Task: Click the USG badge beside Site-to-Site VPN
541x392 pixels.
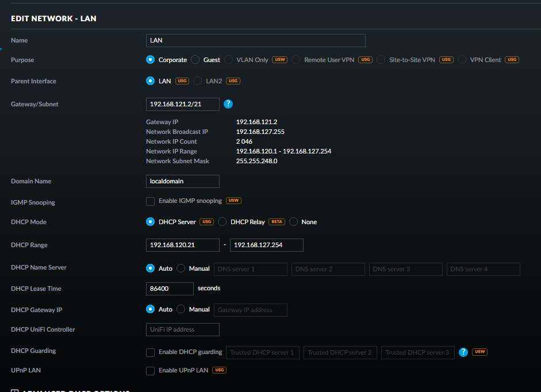Action: pos(446,60)
